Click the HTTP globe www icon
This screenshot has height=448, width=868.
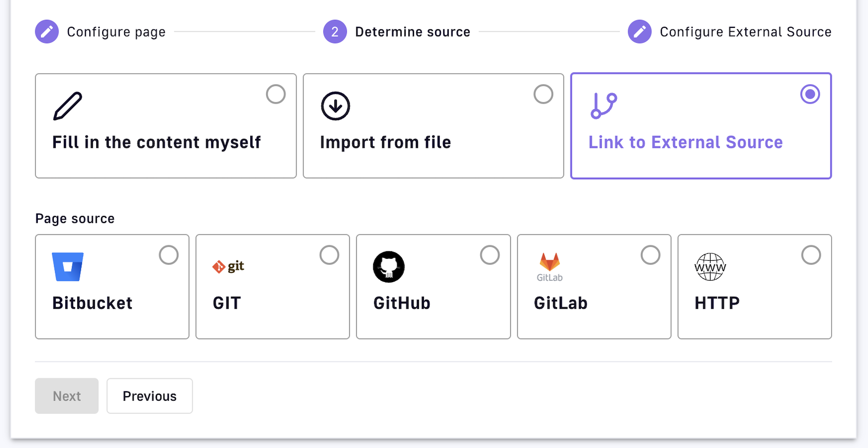(710, 267)
